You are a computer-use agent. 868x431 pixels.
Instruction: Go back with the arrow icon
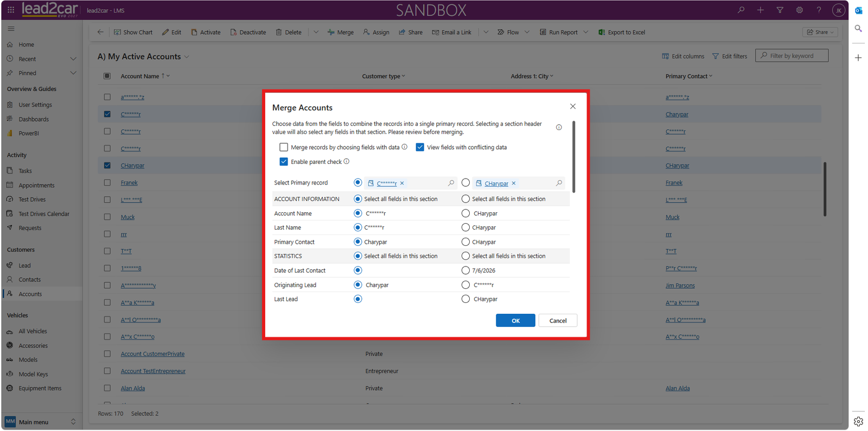point(100,32)
